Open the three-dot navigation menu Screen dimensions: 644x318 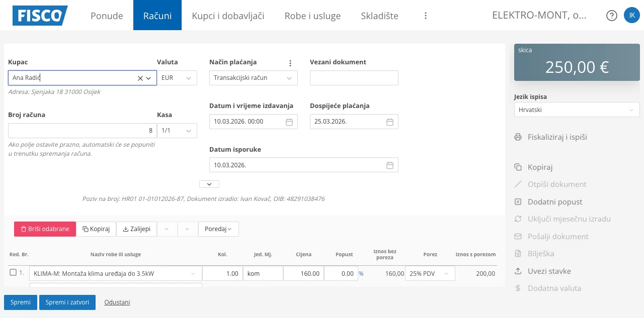click(426, 16)
